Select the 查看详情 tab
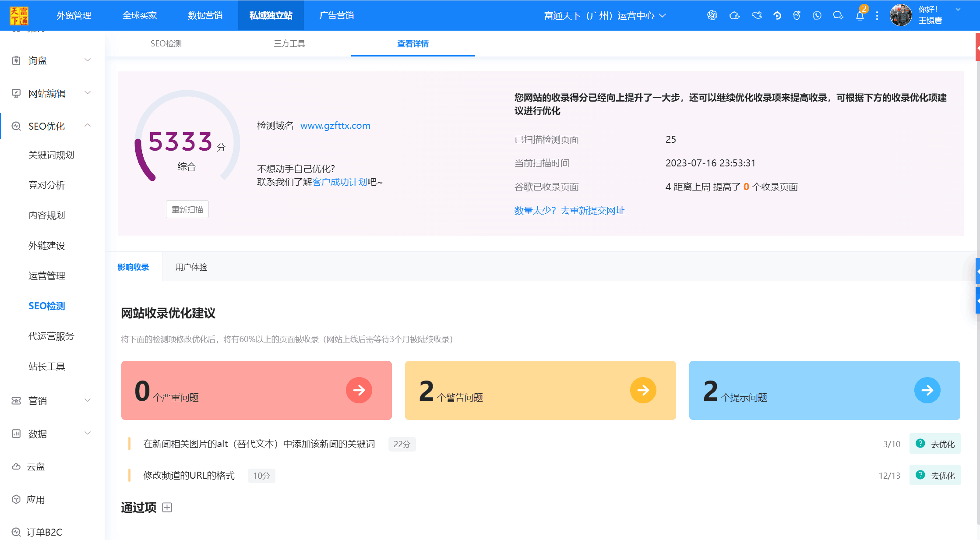Screen dimensions: 980x540 413,43
